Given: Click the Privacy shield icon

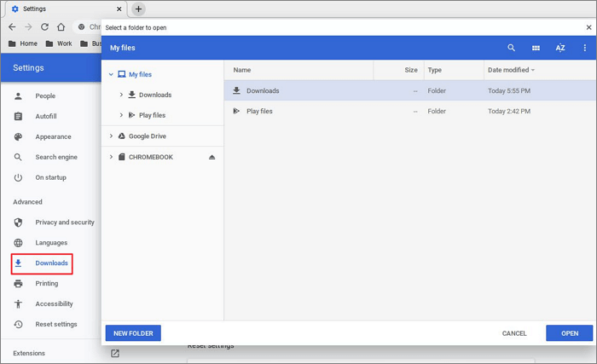Looking at the screenshot, I should pyautogui.click(x=18, y=222).
